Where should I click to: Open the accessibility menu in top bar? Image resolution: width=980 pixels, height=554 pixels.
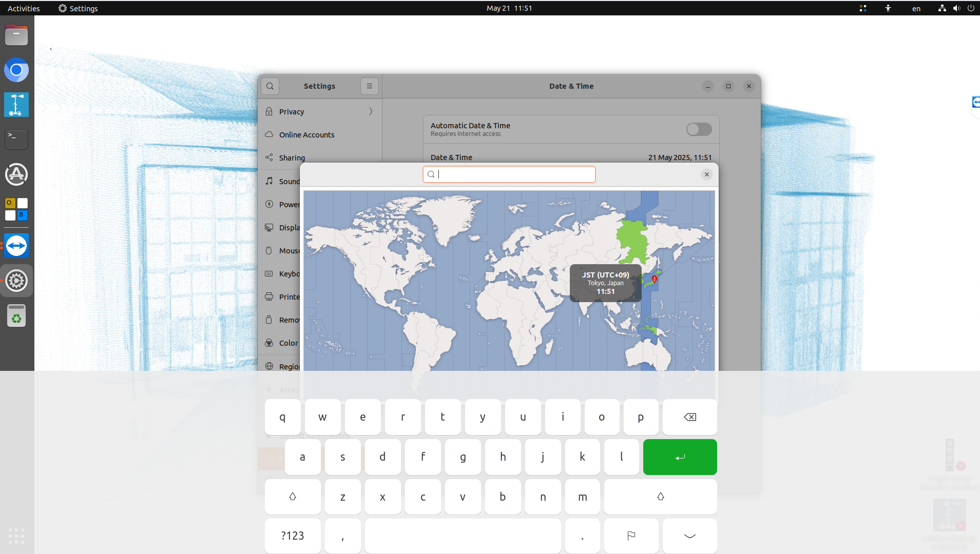888,8
